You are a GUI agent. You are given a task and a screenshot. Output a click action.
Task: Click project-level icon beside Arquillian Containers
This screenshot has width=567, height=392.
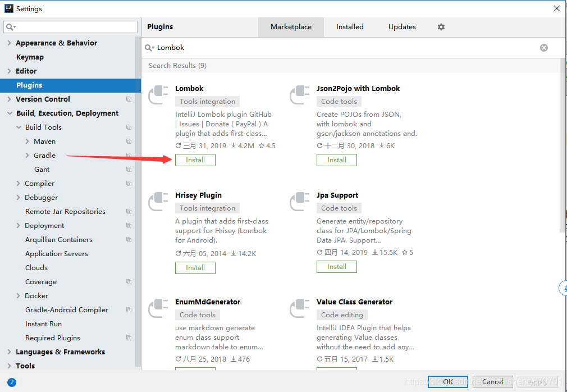129,239
